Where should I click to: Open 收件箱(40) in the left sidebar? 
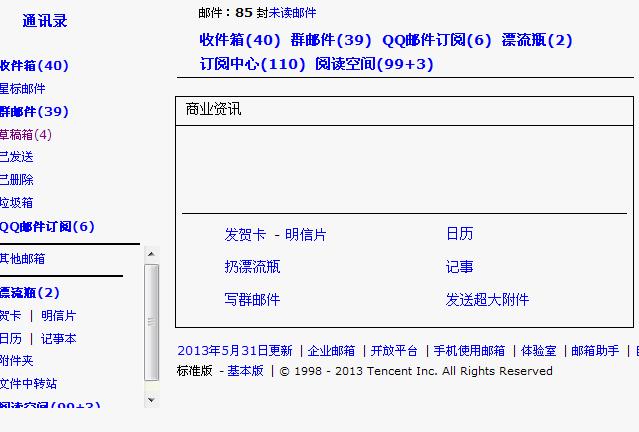coord(34,66)
